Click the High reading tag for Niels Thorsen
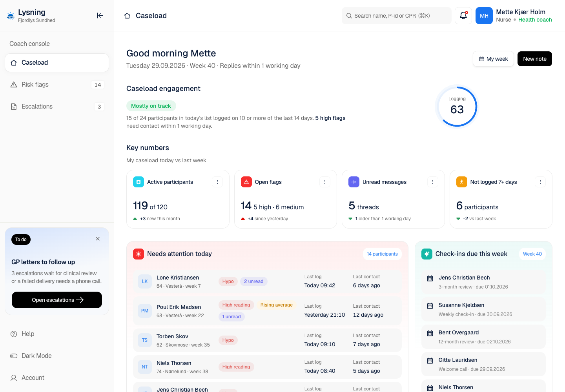This screenshot has width=565, height=392. [x=236, y=367]
